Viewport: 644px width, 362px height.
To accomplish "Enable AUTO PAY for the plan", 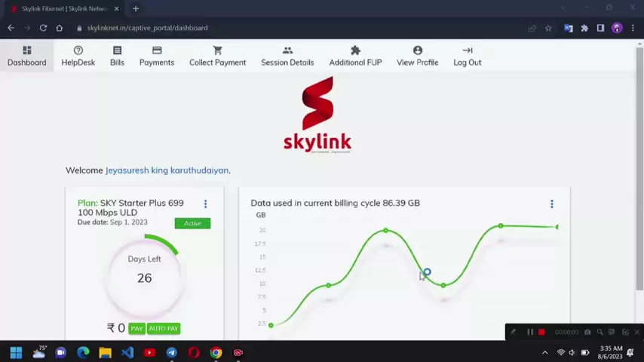I will 164,329.
